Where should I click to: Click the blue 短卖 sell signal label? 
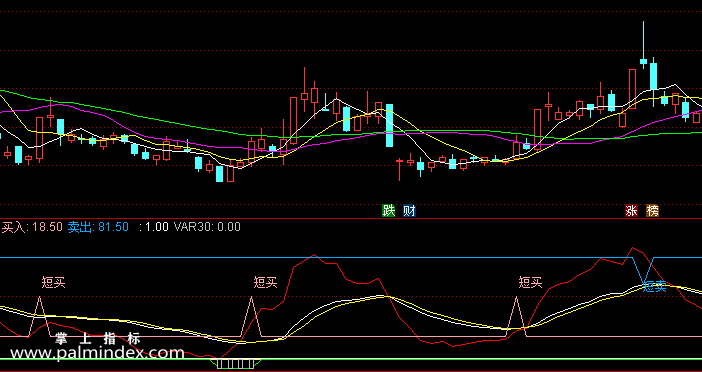pyautogui.click(x=654, y=286)
